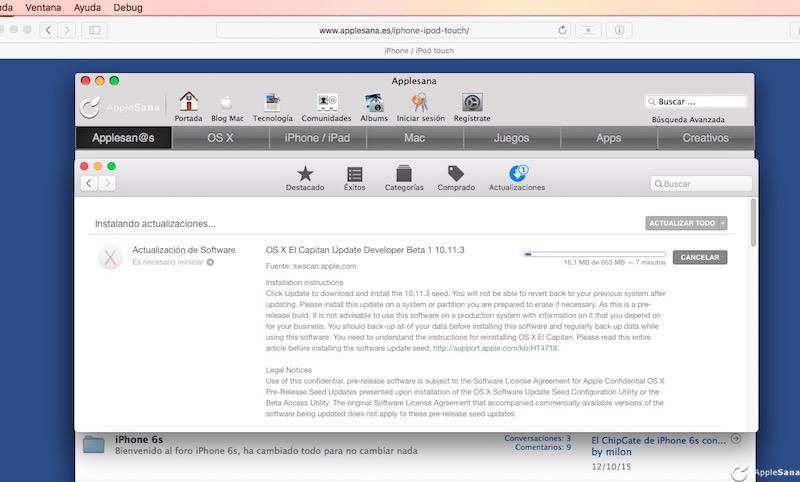Go forward in the App Store window
Image resolution: width=800 pixels, height=482 pixels.
tap(107, 184)
